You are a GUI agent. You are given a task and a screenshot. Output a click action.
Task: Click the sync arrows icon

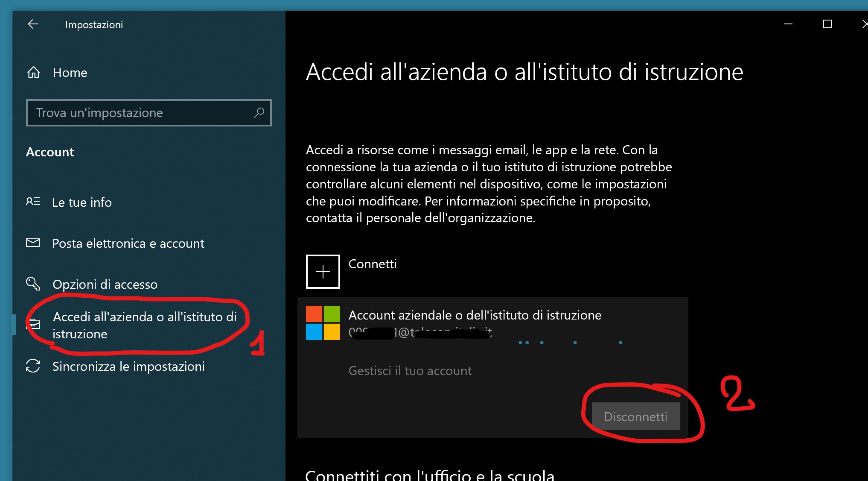point(33,366)
